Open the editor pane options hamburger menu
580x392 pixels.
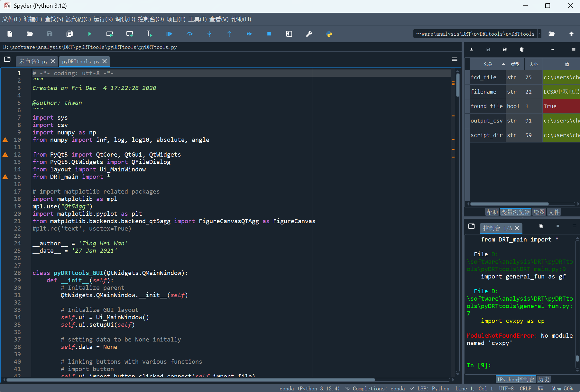[455, 59]
